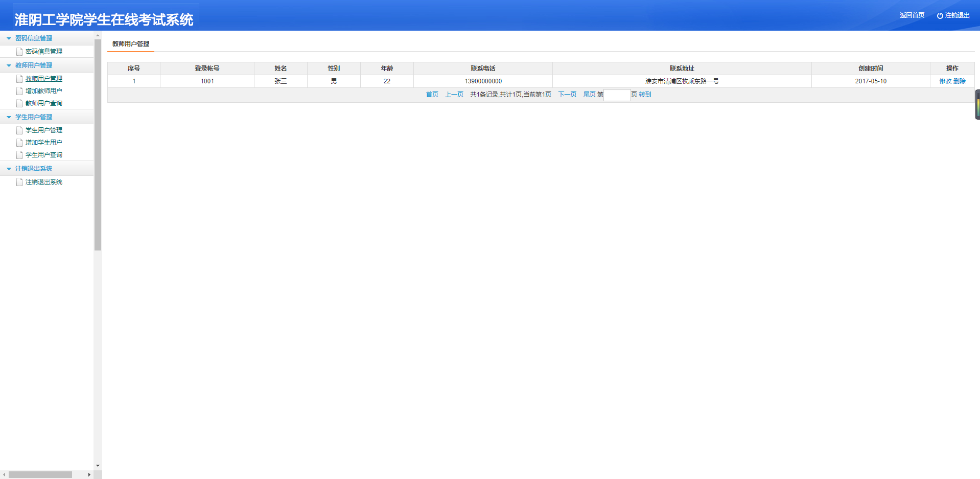Screen dimensions: 980x479
Task: Collapse the 密码信息管理 section arrow
Action: click(9, 38)
